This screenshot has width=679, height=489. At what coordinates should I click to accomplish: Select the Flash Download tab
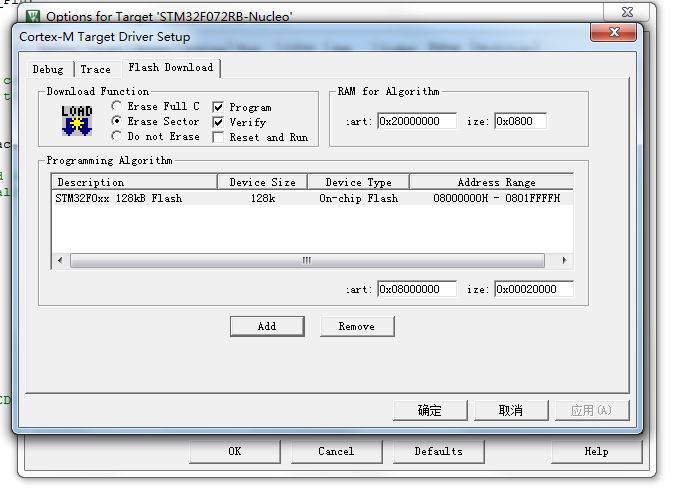(171, 68)
